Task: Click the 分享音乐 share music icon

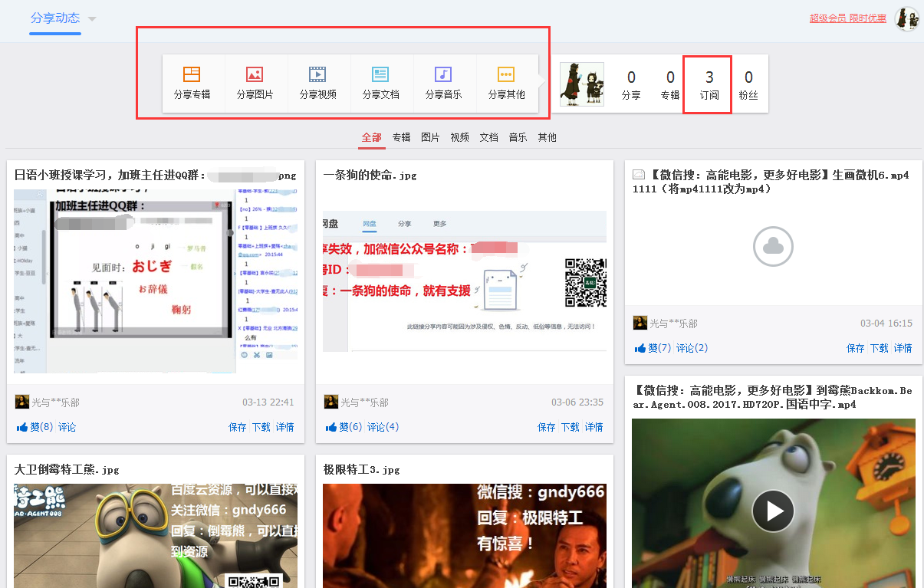Action: point(442,83)
